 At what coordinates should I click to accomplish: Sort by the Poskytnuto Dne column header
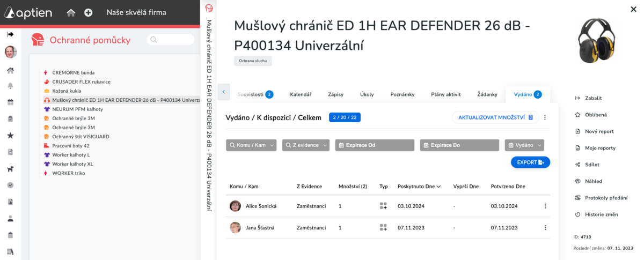pyautogui.click(x=419, y=187)
